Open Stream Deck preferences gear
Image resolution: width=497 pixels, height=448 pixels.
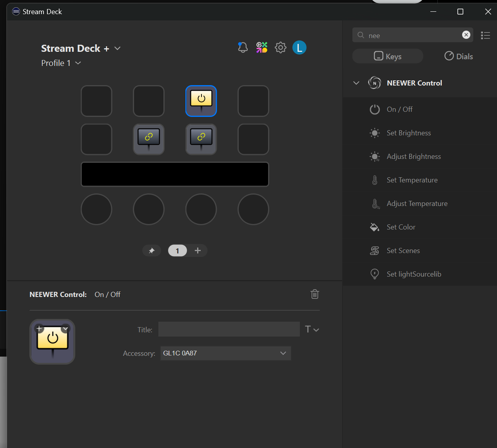tap(281, 47)
